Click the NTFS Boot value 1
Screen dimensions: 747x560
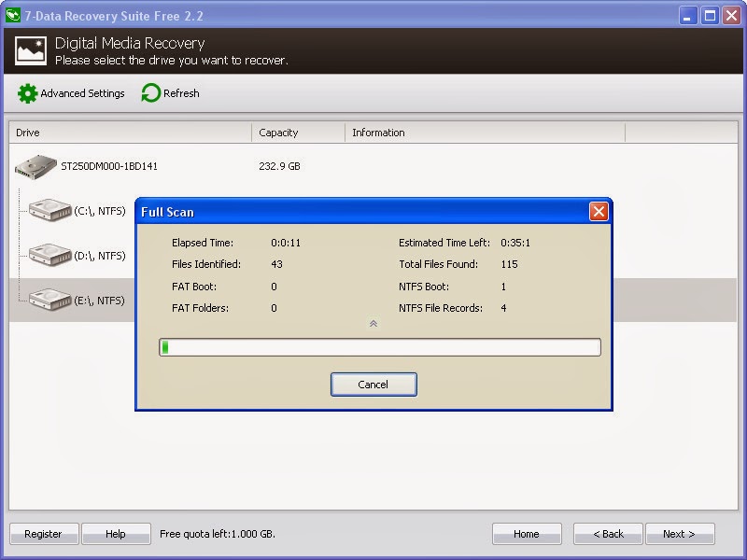[x=503, y=287]
